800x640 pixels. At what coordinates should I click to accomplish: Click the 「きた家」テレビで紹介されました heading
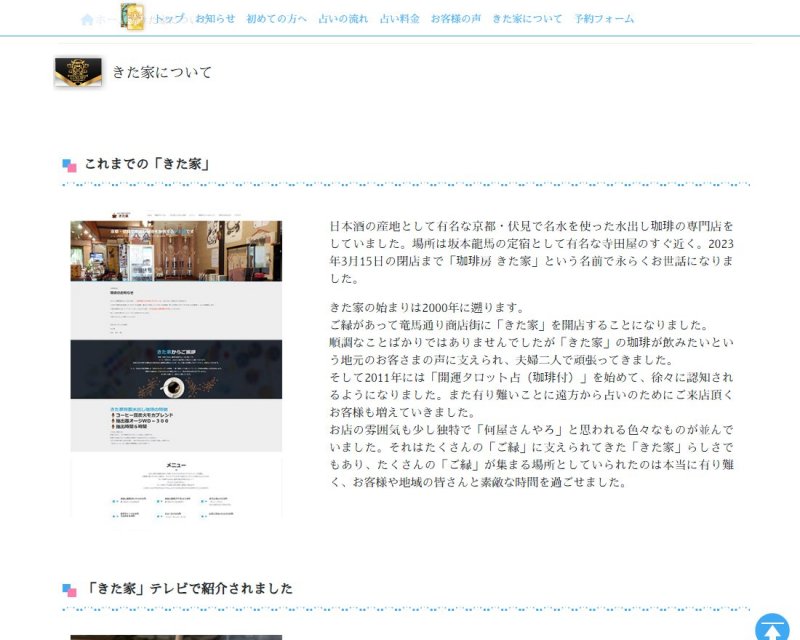coord(189,588)
